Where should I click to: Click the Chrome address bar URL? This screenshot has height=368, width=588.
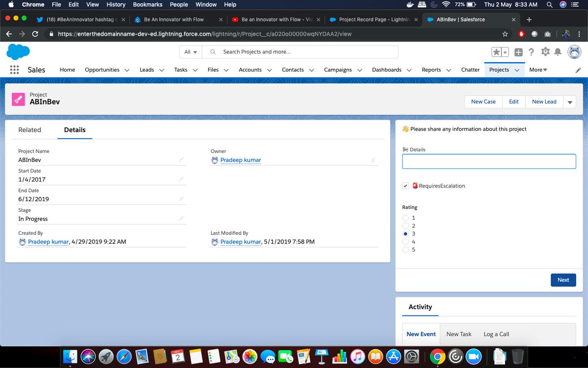[204, 34]
